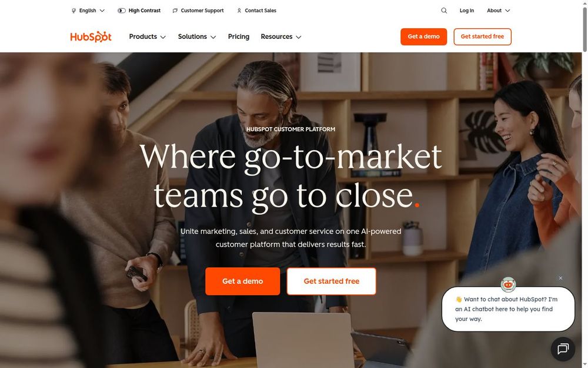Screen dimensions: 588x368
Task: Click hero Get started free button
Action: (x=331, y=281)
